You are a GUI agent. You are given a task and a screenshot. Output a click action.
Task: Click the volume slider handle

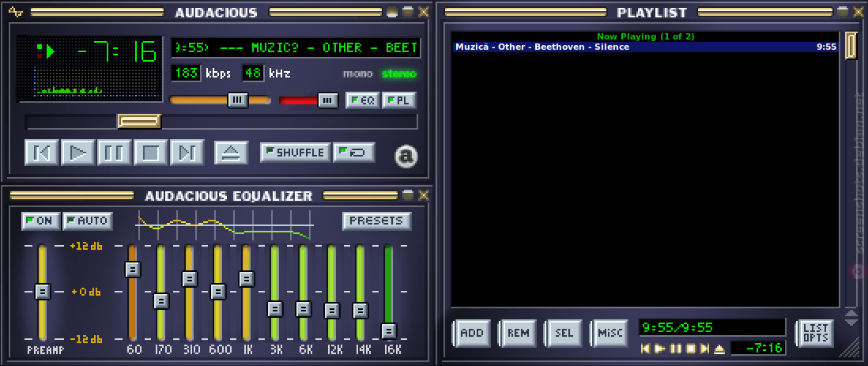[x=238, y=100]
